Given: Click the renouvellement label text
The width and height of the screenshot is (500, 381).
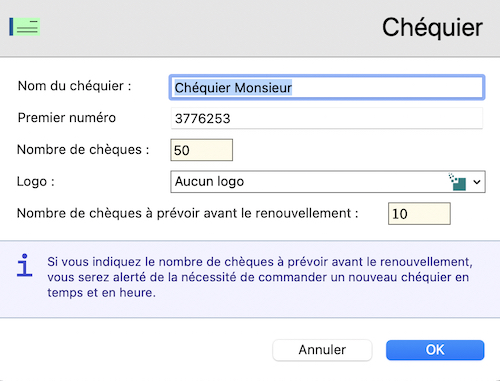Looking at the screenshot, I should (x=188, y=213).
